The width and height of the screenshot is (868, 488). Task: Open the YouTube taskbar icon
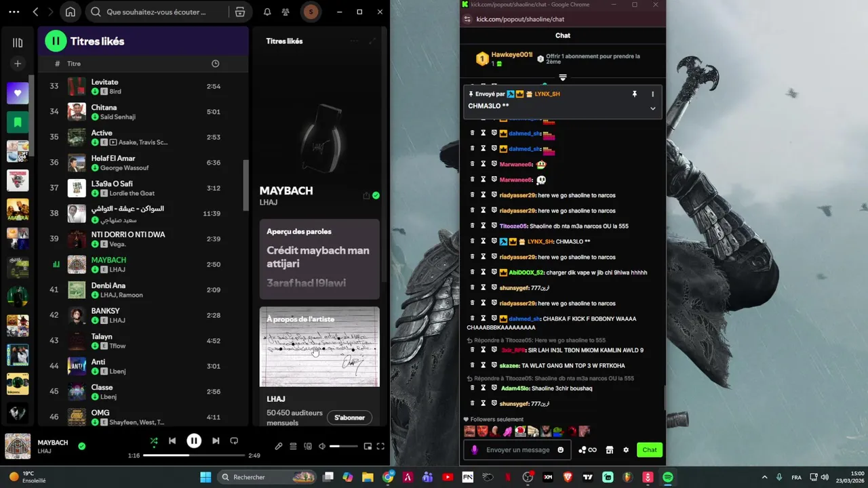448,477
